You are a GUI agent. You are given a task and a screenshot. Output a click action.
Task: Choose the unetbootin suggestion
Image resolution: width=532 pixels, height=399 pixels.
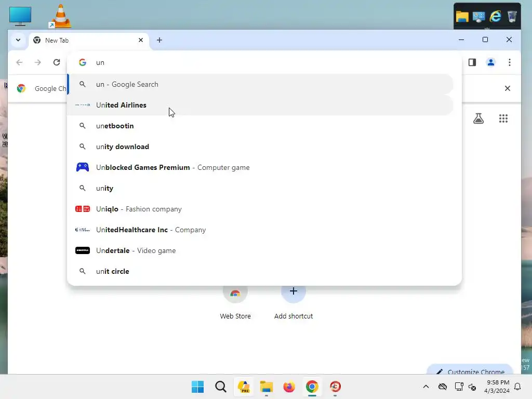[x=261, y=126]
